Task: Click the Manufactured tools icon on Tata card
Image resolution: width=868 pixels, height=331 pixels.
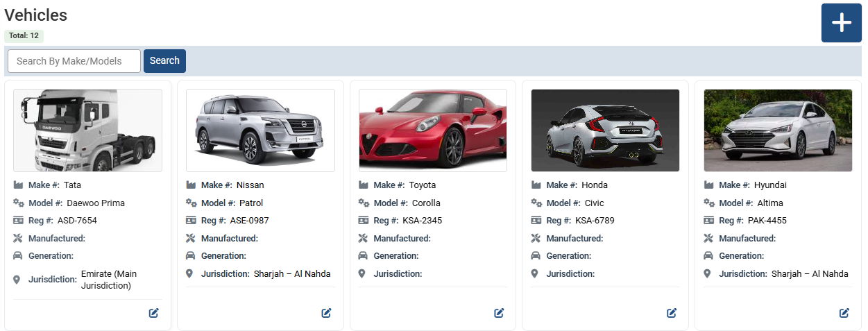Action: 18,239
